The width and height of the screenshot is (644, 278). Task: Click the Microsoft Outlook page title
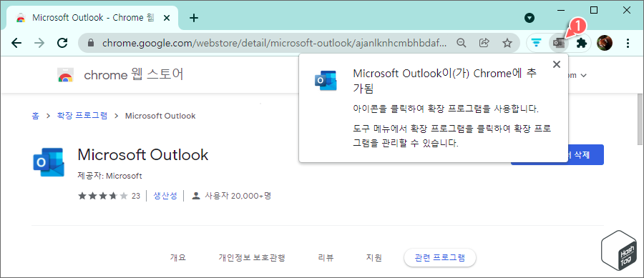[x=143, y=154]
